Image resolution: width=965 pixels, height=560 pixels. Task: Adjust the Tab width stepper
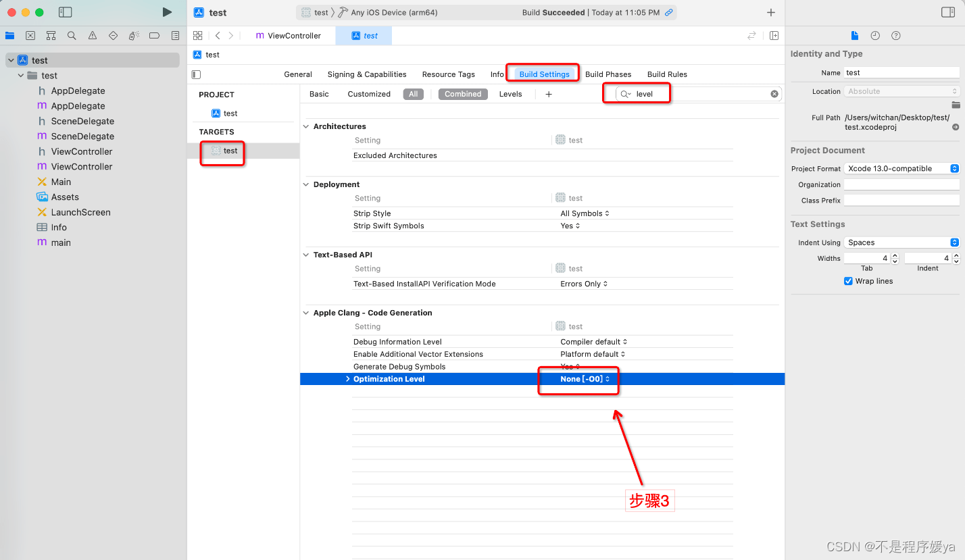click(x=895, y=258)
